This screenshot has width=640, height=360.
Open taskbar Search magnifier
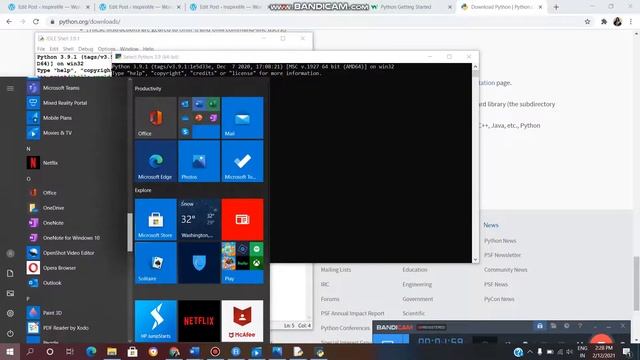point(30,351)
